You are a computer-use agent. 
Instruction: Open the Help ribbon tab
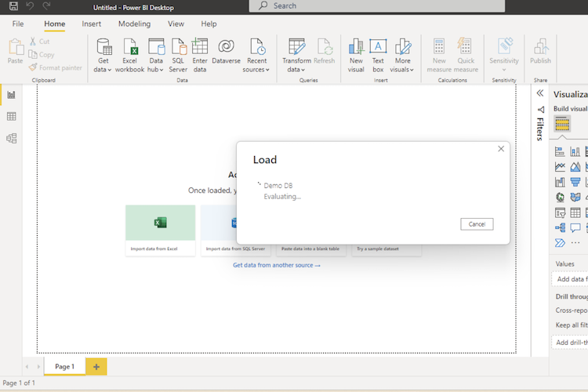click(209, 24)
